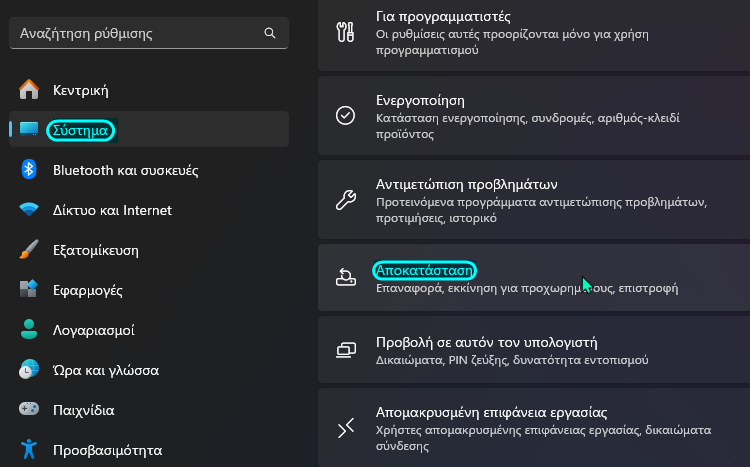750x467 pixels.
Task: Open Για προγραμματιστές settings card
Action: click(x=534, y=33)
